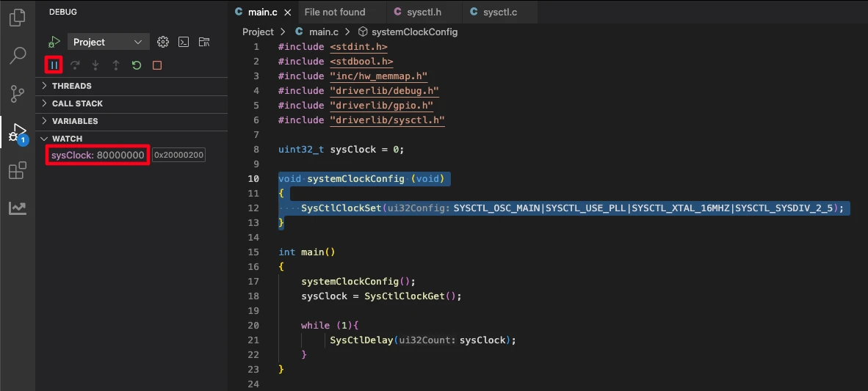Open the Project configuration dropdown
The image size is (868, 391).
108,42
